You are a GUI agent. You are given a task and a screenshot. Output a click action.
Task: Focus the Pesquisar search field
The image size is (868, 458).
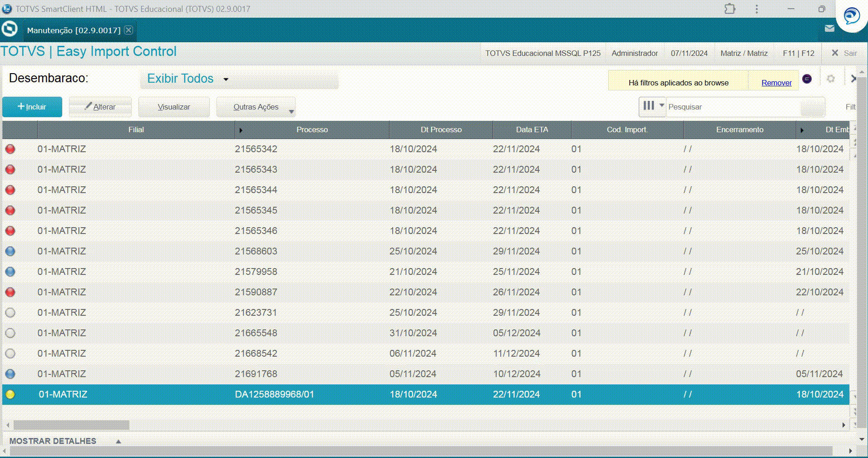pyautogui.click(x=733, y=107)
